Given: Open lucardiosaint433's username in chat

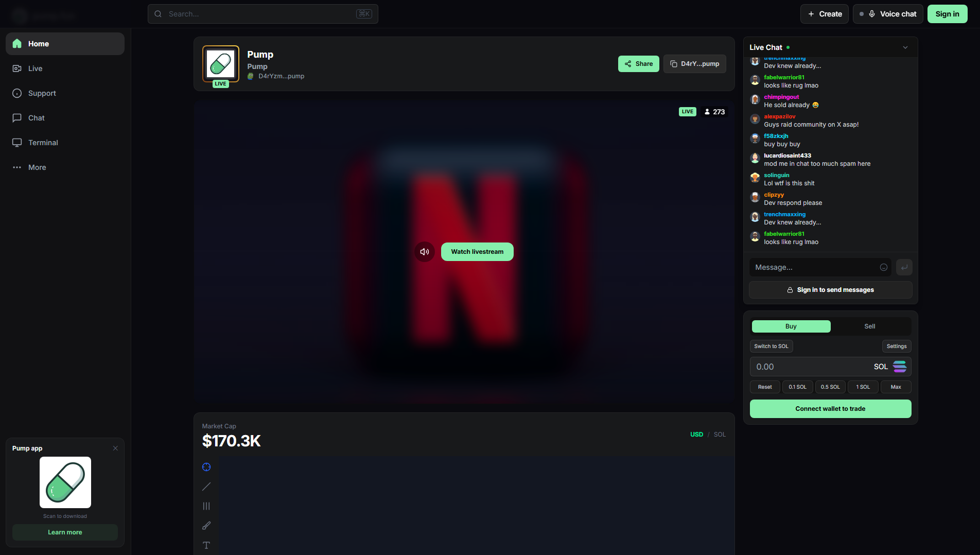Looking at the screenshot, I should (787, 155).
